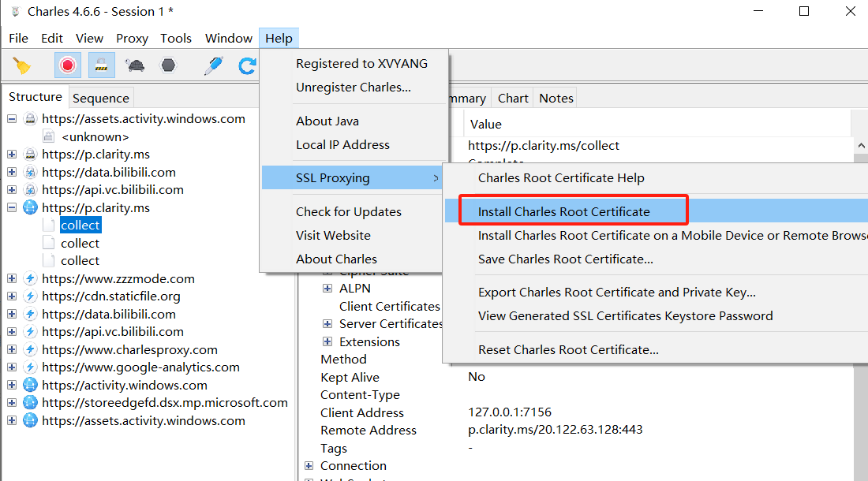This screenshot has height=481, width=868.
Task: Open the Tools menu
Action: point(176,38)
